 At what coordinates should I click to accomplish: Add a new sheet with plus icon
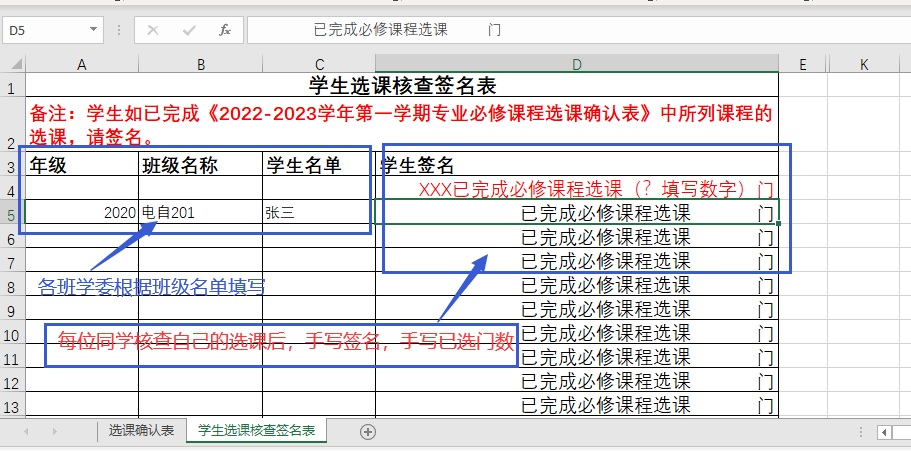coord(368,431)
